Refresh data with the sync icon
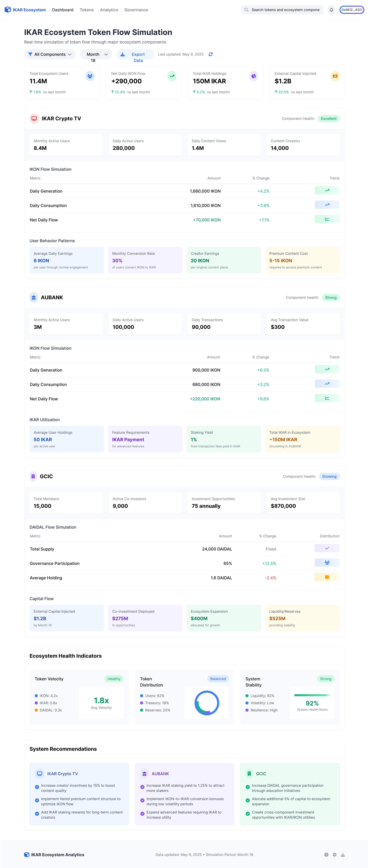The image size is (368, 868). coord(211,54)
